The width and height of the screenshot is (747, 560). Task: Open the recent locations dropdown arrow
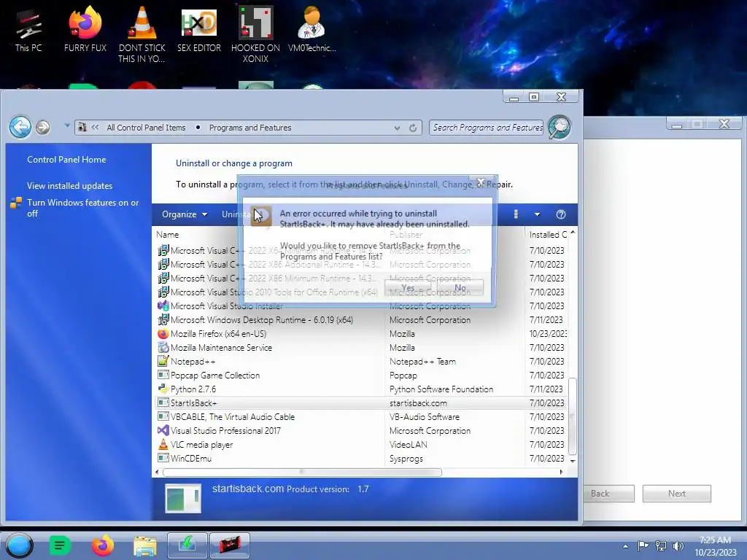(67, 126)
